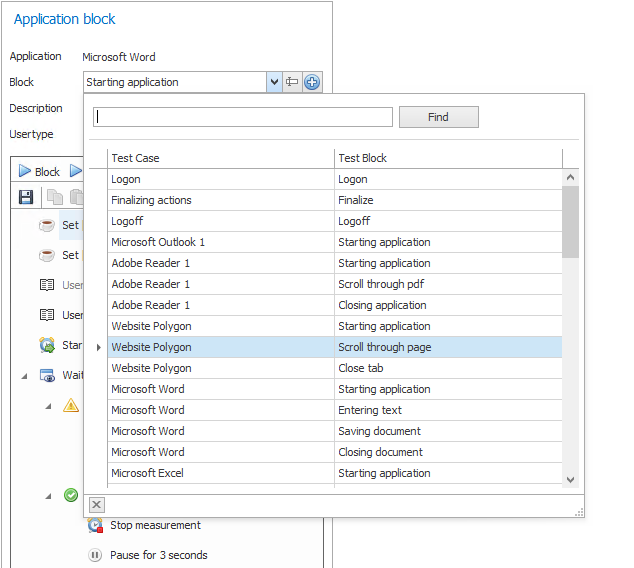Click the scroll down arrow in list
This screenshot has width=634, height=568.
[x=570, y=479]
